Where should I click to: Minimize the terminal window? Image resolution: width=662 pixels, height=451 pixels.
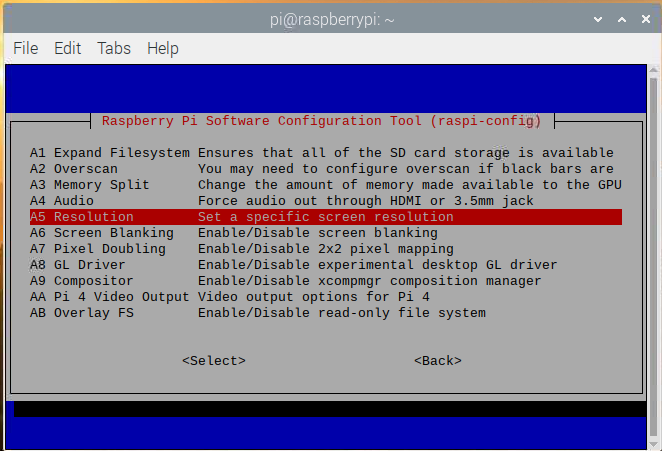(x=596, y=17)
